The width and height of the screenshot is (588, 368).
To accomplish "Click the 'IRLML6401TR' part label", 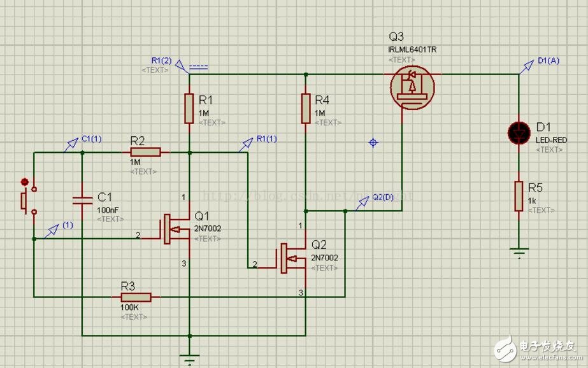I will click(x=412, y=50).
